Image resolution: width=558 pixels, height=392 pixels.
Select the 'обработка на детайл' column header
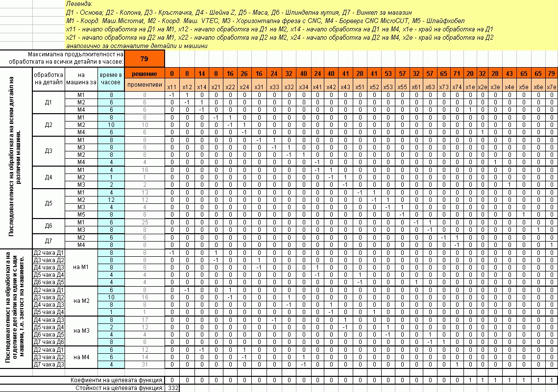49,79
